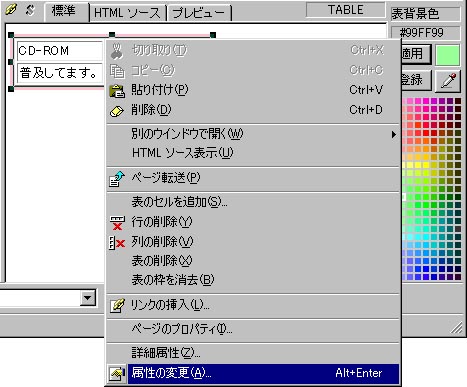This screenshot has width=467, height=387.
Task: Expand 別のウインドウで開く submenu arrow
Action: 394,134
